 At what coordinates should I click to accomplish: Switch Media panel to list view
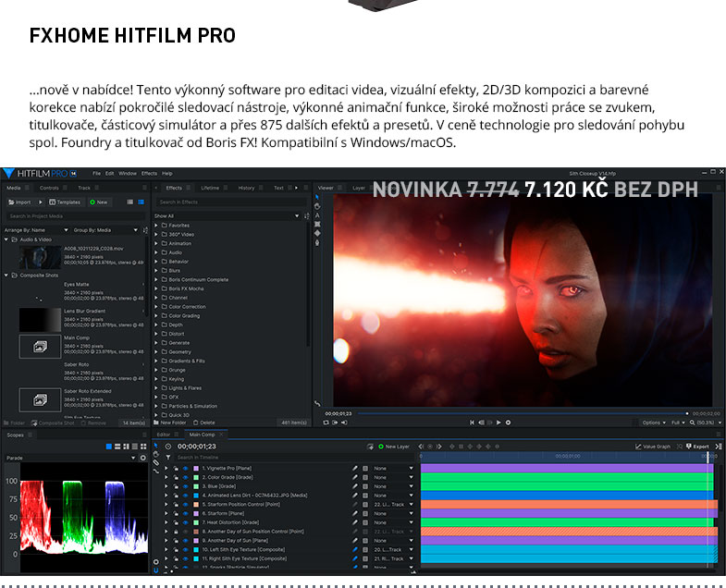point(130,202)
